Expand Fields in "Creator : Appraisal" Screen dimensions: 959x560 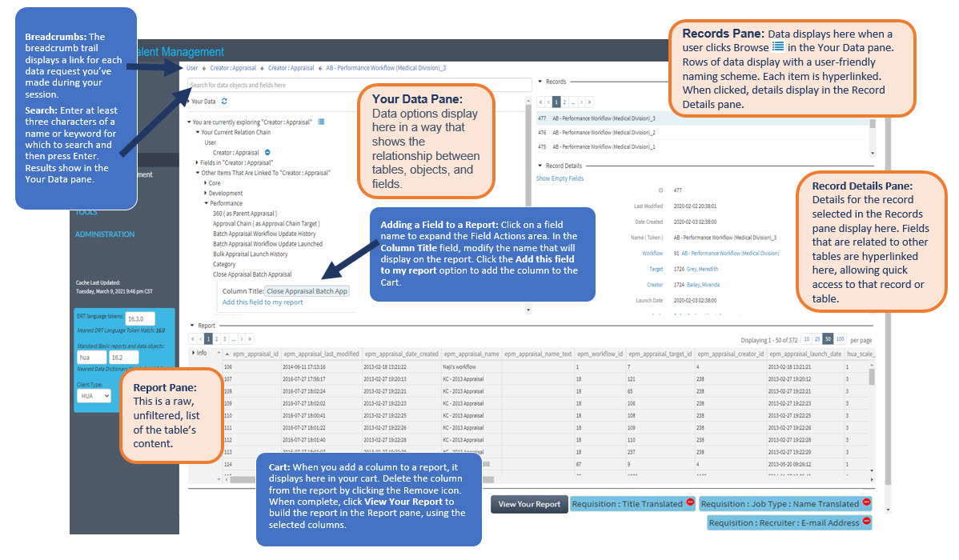196,162
